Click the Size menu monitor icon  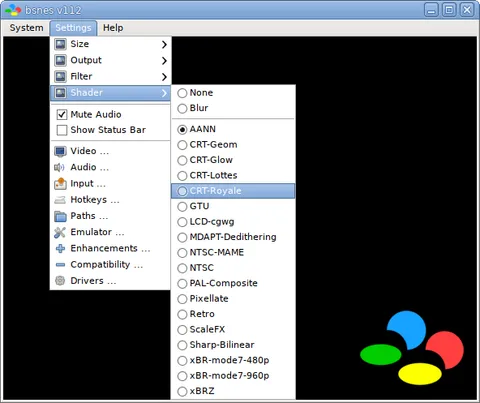(x=60, y=44)
